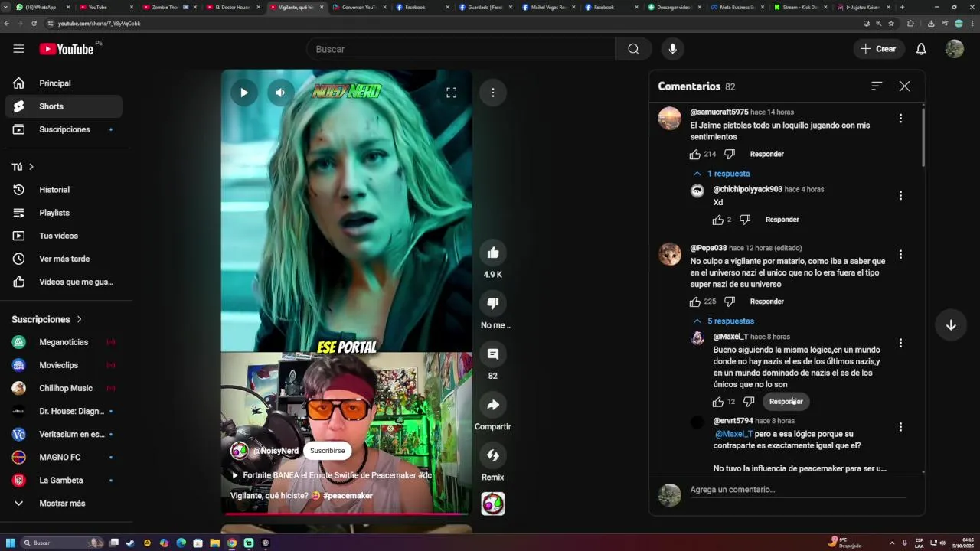980x551 pixels.
Task: Open options for ervrt5794's reply
Action: [900, 427]
